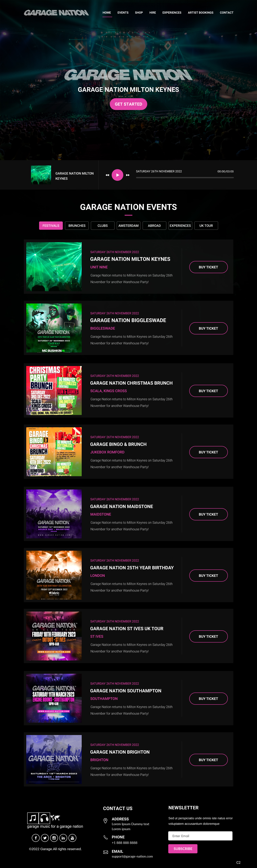This screenshot has width=257, height=868.
Task: Seek within the audio progress bar
Action: click(x=185, y=177)
